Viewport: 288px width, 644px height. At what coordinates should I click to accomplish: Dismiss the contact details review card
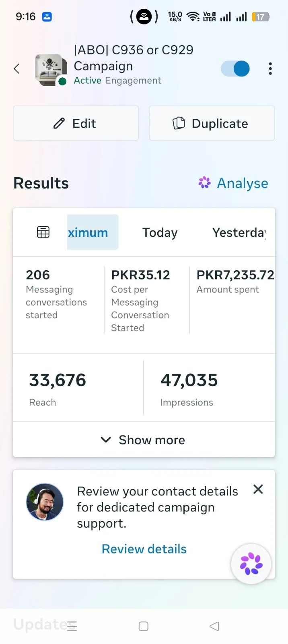click(x=258, y=489)
